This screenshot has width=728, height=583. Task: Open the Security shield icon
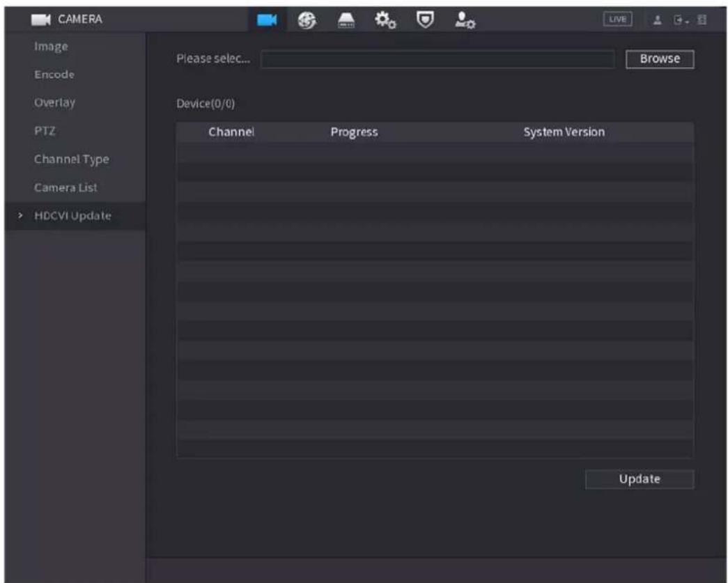[x=425, y=20]
